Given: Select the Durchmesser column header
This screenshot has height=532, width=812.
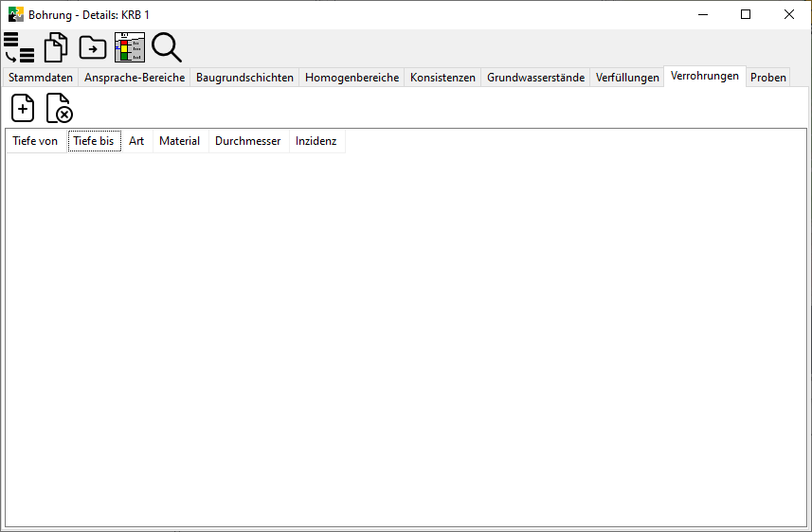Looking at the screenshot, I should tap(247, 141).
